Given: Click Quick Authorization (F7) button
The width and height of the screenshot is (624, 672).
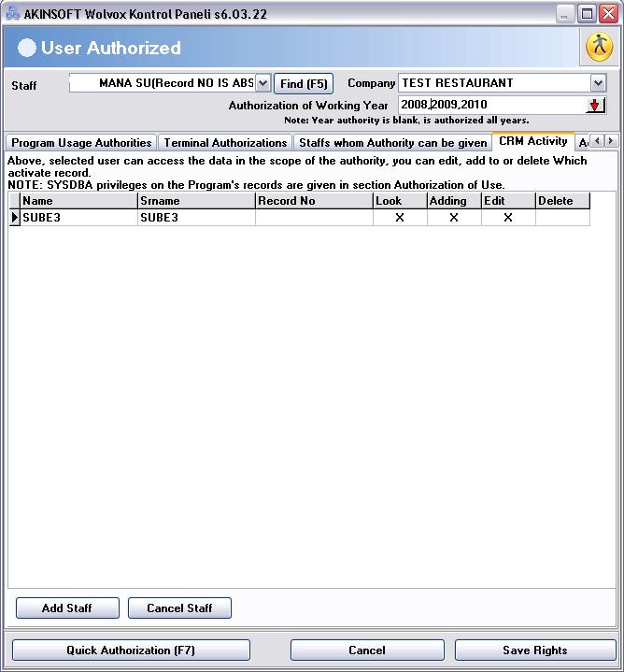Looking at the screenshot, I should click(131, 651).
